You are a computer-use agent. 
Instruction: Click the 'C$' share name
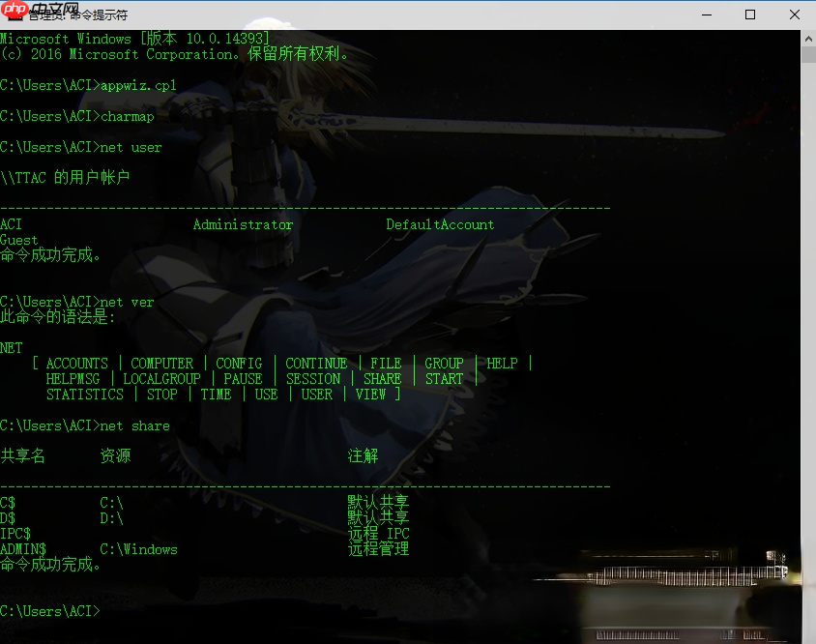[8, 503]
